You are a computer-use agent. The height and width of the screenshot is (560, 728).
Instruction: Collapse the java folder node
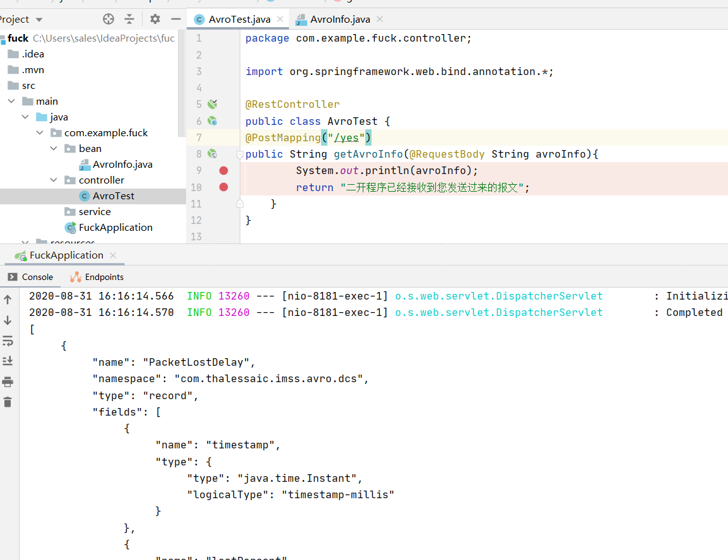25,117
